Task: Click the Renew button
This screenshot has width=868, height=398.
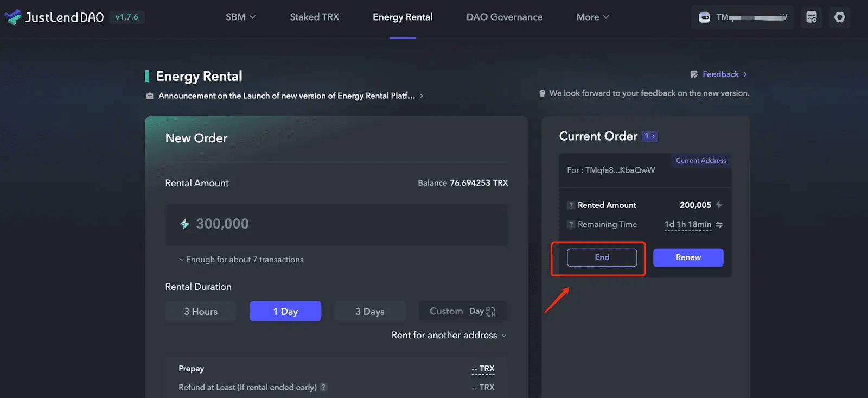Action: [688, 257]
